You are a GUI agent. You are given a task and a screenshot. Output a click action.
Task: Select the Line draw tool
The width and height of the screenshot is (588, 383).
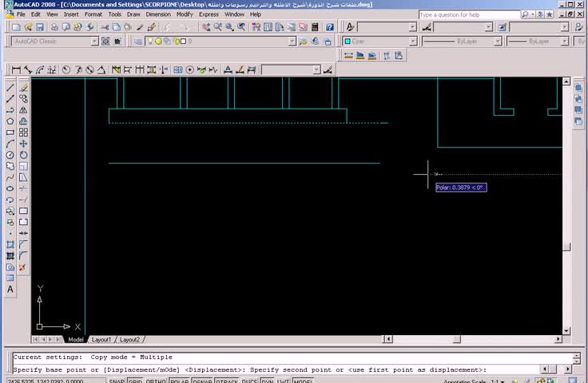coord(10,88)
